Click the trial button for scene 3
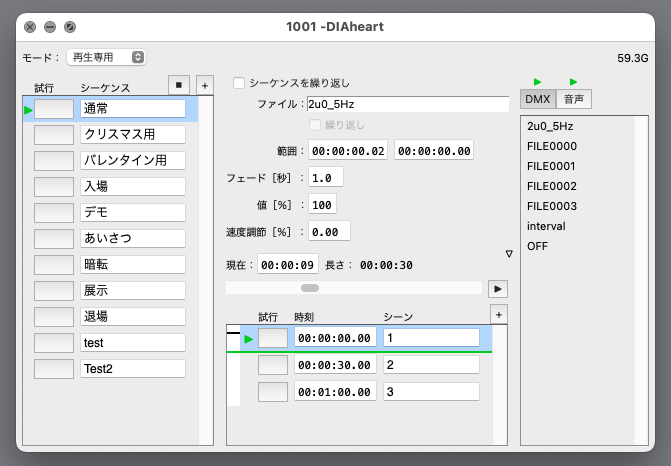671x466 pixels. (273, 392)
